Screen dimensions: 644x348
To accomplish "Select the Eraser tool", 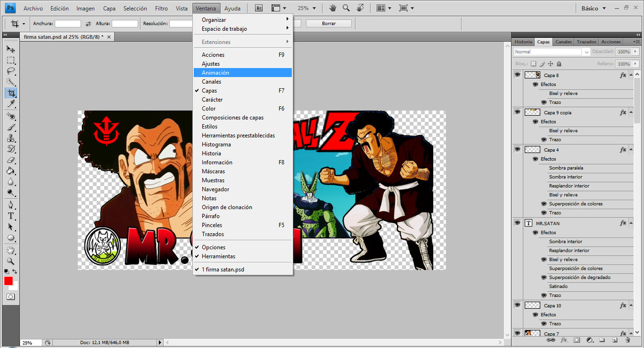I will pyautogui.click(x=11, y=160).
